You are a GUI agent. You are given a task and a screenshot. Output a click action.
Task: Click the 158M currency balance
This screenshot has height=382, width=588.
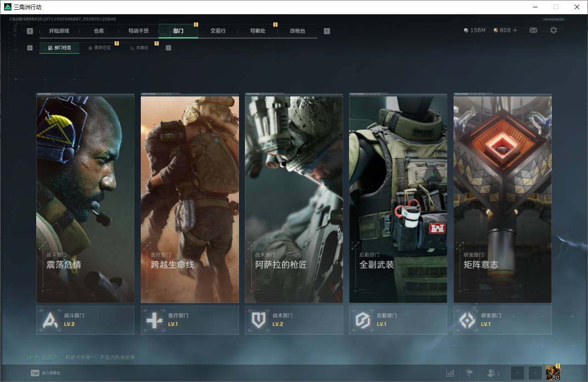click(477, 30)
